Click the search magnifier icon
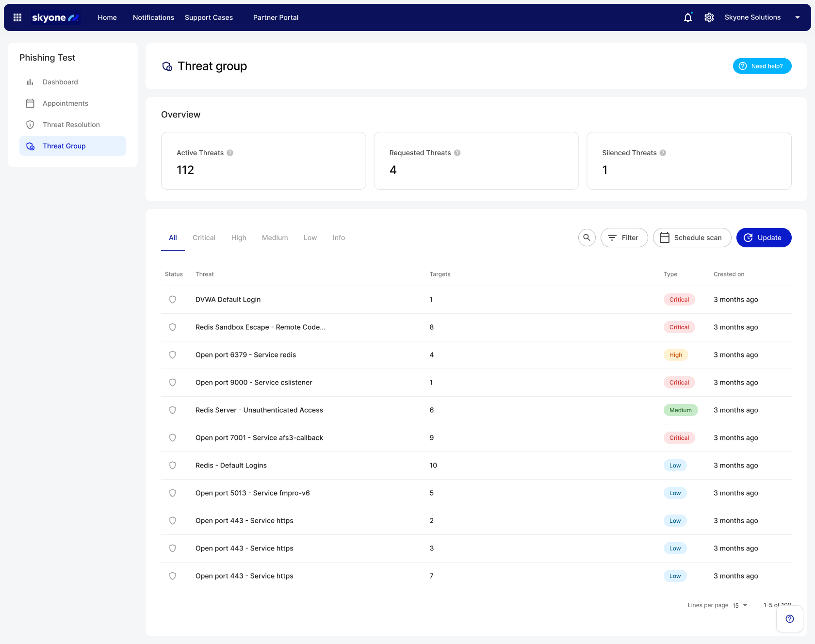 587,238
